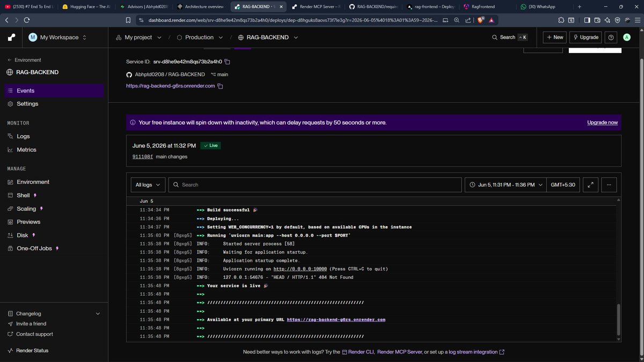This screenshot has width=644, height=362.
Task: Open commit 911108f
Action: click(143, 157)
